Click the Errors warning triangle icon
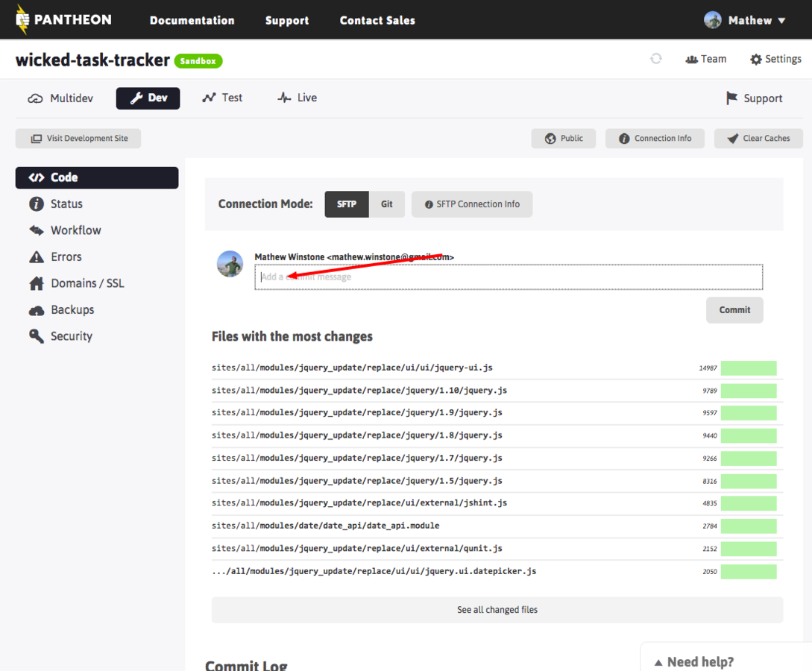The height and width of the screenshot is (671, 812). (37, 256)
